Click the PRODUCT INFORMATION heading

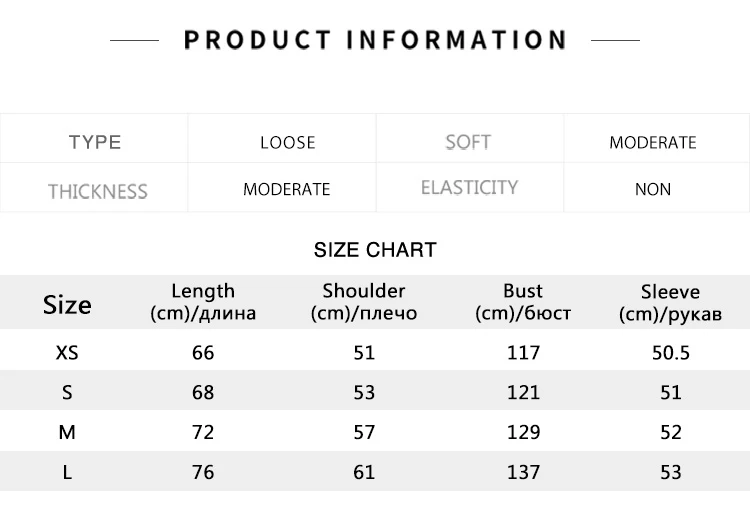point(375,40)
